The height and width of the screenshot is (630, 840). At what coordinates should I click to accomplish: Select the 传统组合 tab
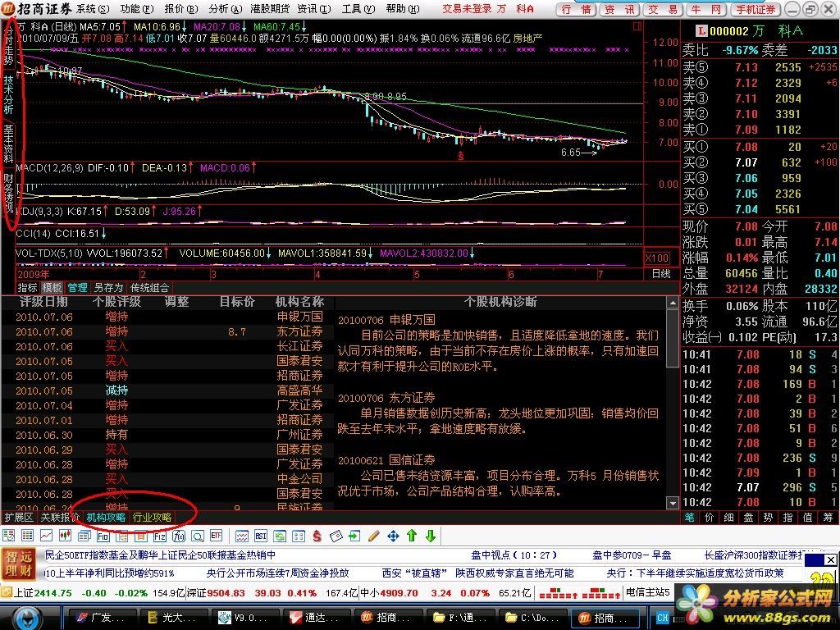[149, 288]
